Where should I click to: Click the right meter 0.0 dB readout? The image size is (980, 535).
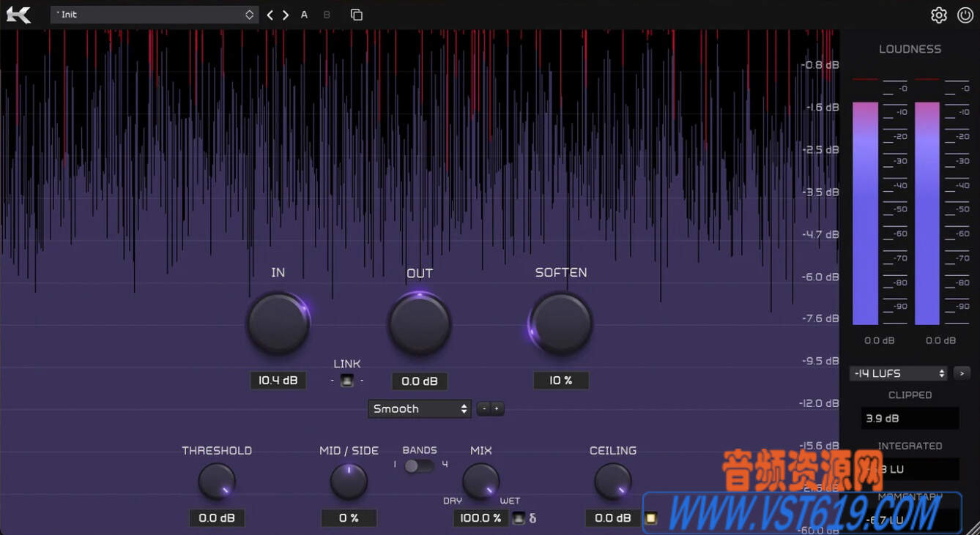(x=940, y=340)
